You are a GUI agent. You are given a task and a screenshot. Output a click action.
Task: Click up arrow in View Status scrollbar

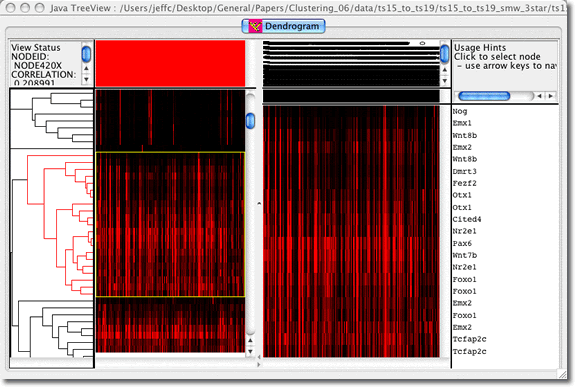[x=86, y=68]
